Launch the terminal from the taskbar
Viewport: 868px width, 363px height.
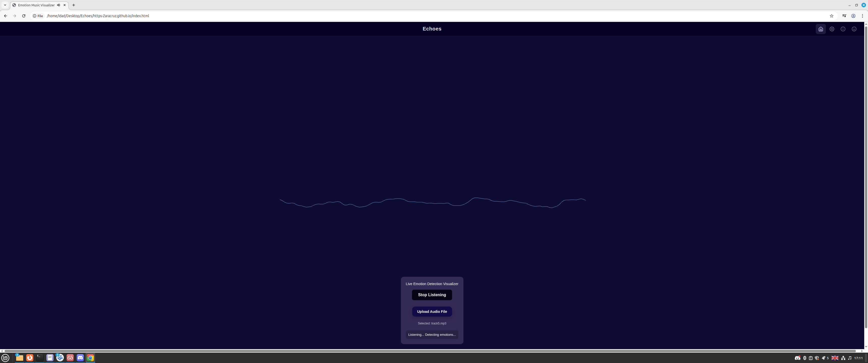coord(40,358)
